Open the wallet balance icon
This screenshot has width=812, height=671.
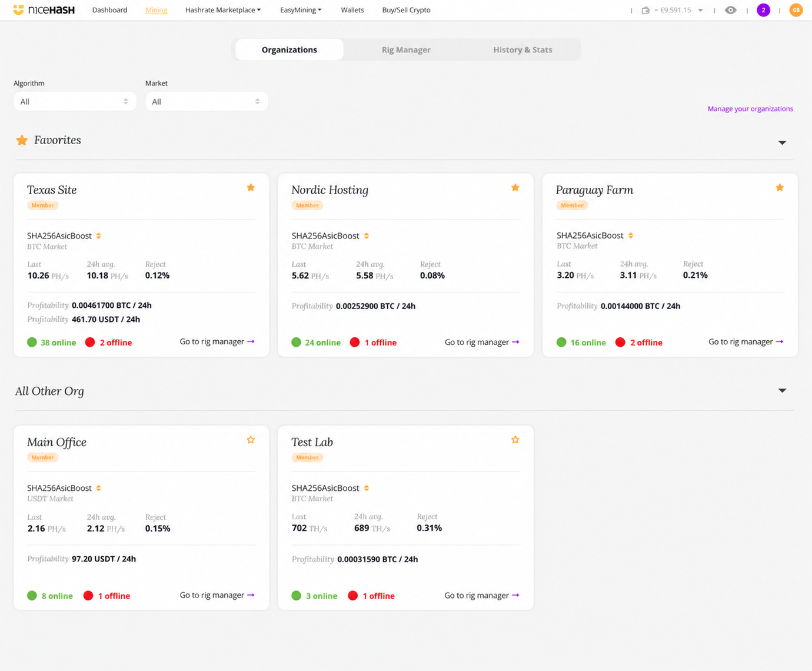(x=645, y=10)
